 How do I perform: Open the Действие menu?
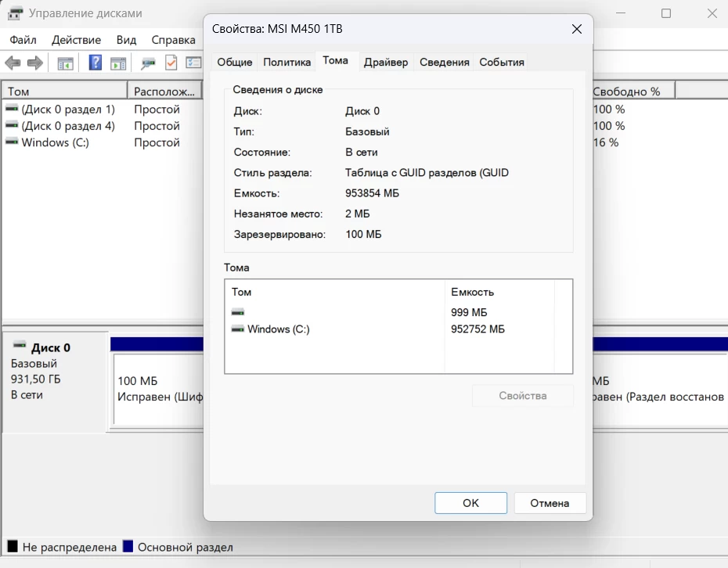76,40
